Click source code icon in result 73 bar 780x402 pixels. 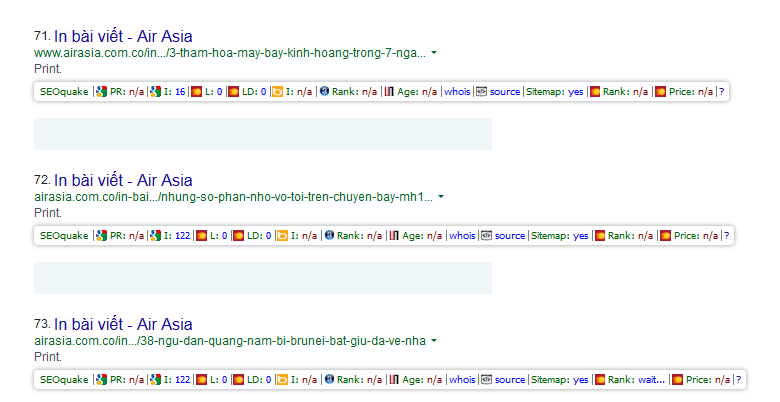[487, 380]
